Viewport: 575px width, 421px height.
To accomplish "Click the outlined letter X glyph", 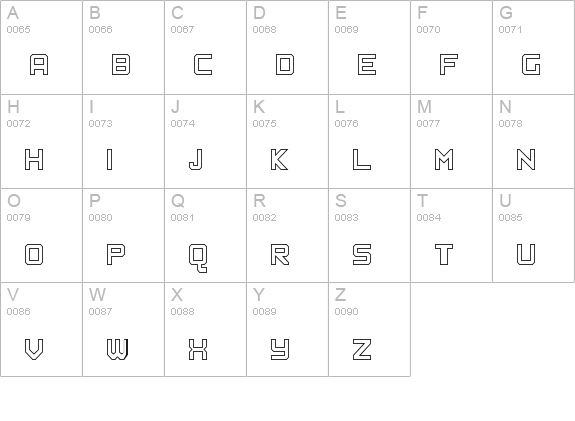I will pyautogui.click(x=198, y=349).
